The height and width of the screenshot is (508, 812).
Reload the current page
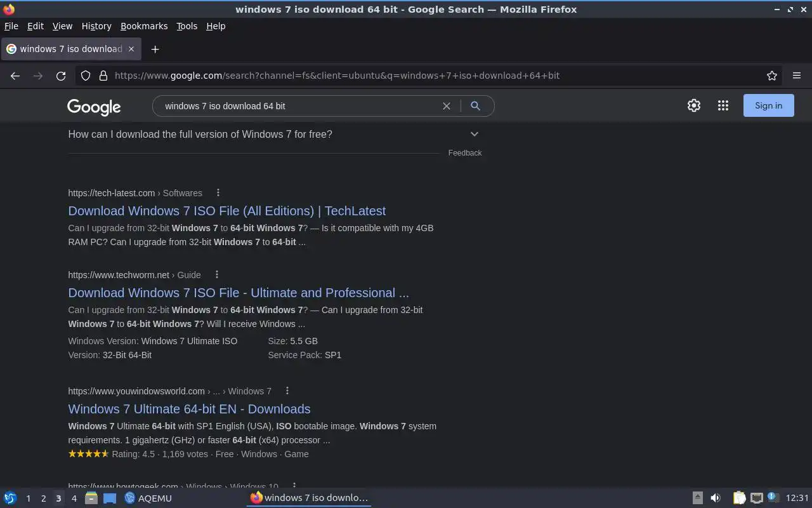[61, 76]
